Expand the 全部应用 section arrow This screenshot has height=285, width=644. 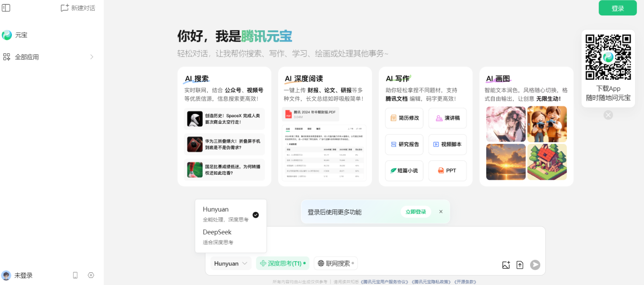tap(91, 57)
